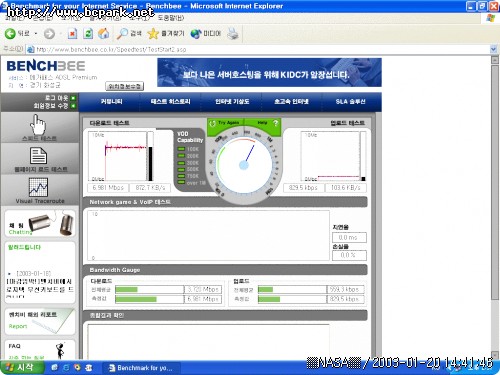Click the Bandwidth Gauge section header

(225, 270)
